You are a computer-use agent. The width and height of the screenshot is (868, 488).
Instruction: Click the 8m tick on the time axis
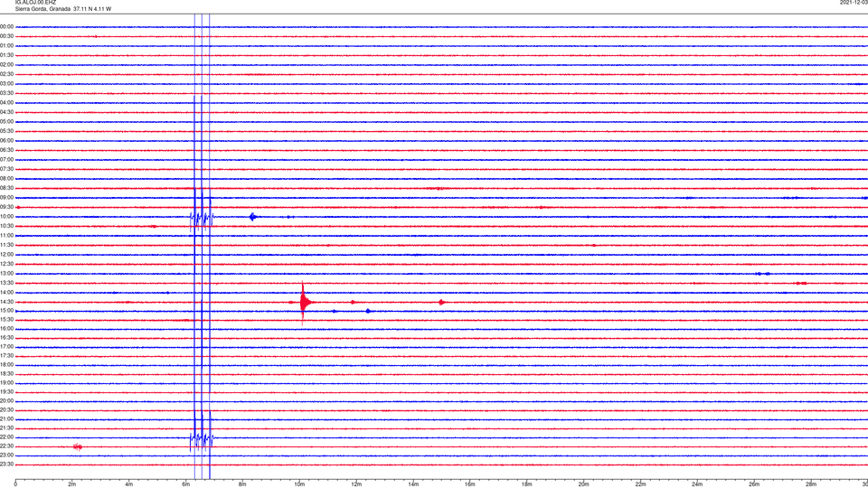coord(242,484)
